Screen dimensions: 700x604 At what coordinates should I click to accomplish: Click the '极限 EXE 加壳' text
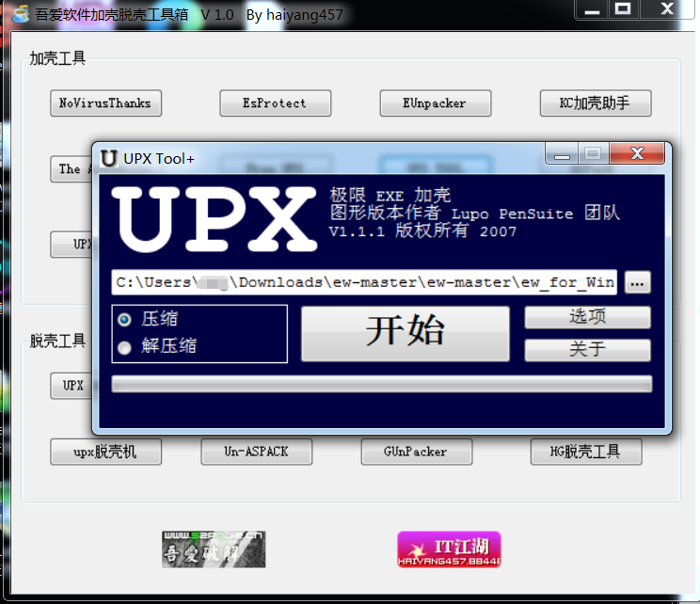(390, 196)
